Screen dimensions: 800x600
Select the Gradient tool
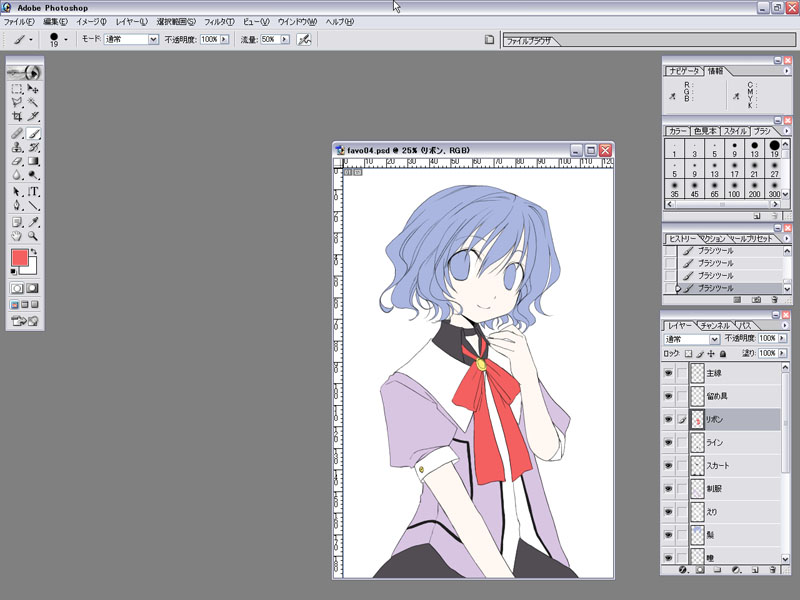(x=33, y=161)
